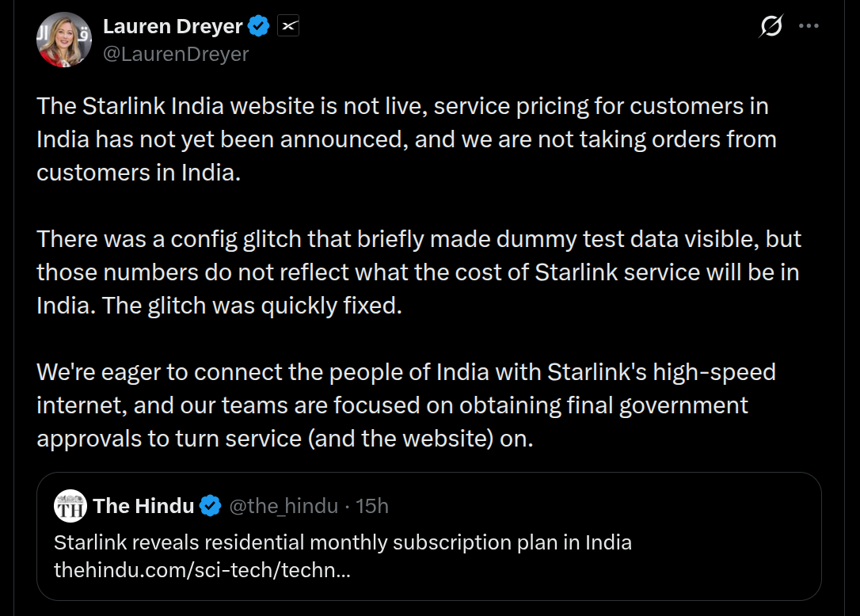Click The Hindu's profile avatar in the quoted tweet
860x616 pixels.
click(71, 506)
